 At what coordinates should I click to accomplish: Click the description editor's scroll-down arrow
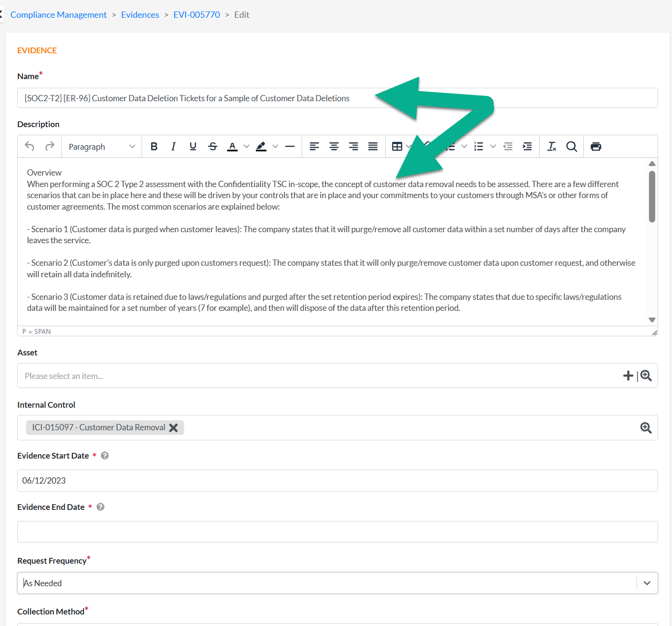652,320
